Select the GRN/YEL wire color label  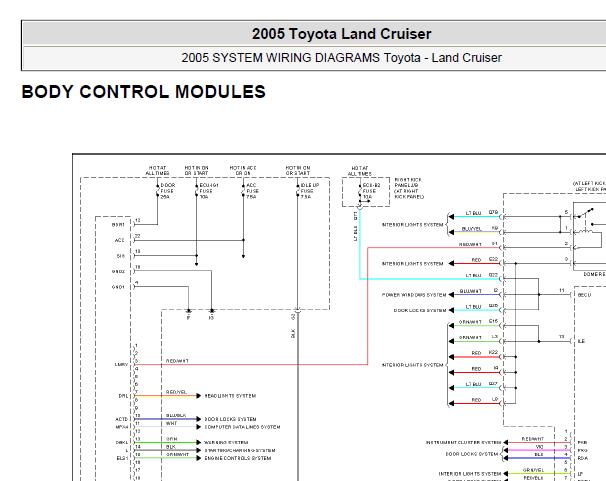(x=534, y=470)
